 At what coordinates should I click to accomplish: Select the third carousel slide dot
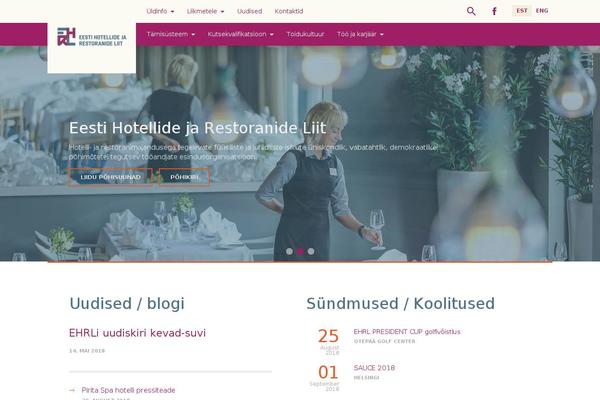[311, 251]
